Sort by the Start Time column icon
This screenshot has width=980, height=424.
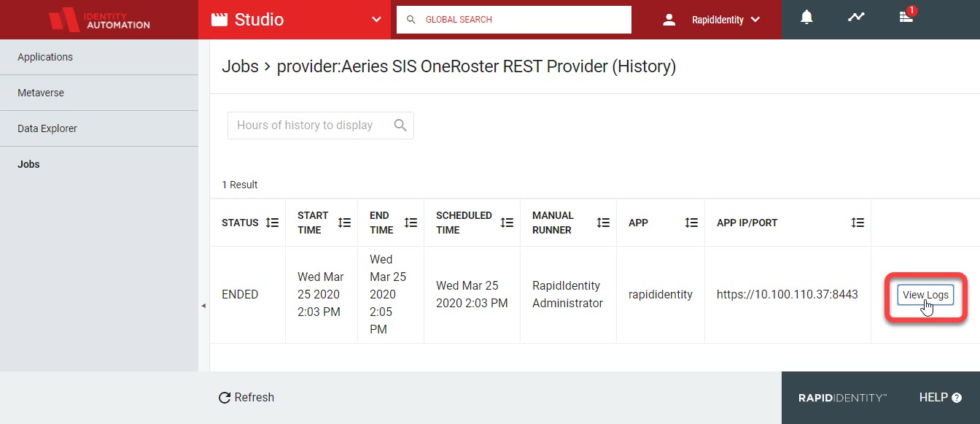coord(345,223)
